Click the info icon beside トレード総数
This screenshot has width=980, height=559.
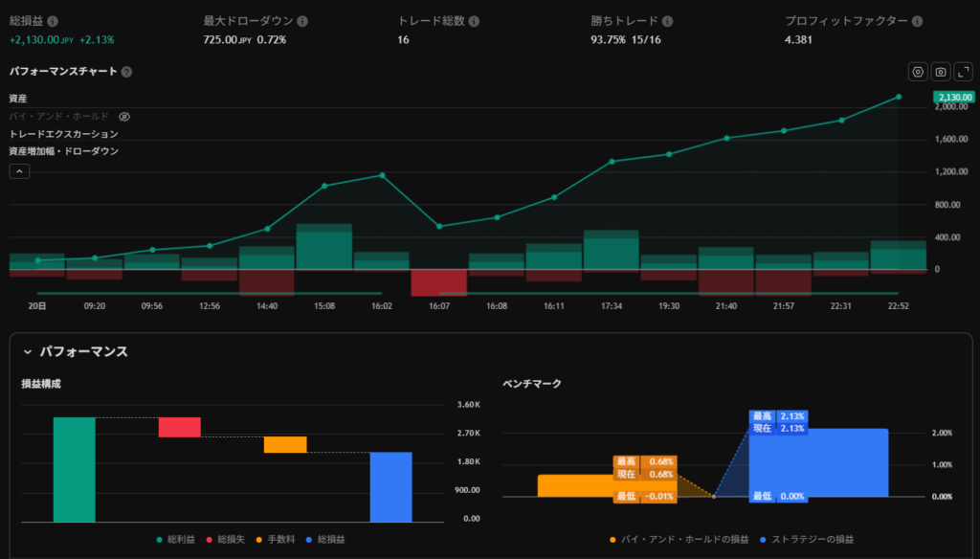[x=475, y=21]
